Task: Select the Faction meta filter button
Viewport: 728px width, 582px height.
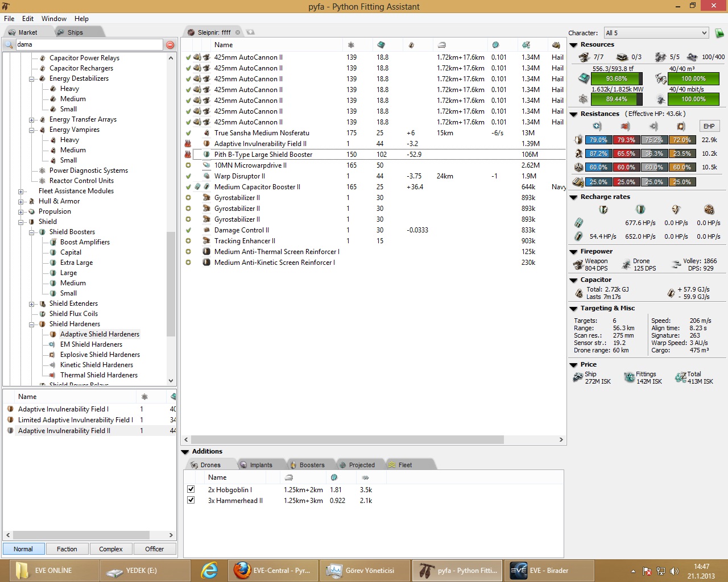Action: [67, 549]
